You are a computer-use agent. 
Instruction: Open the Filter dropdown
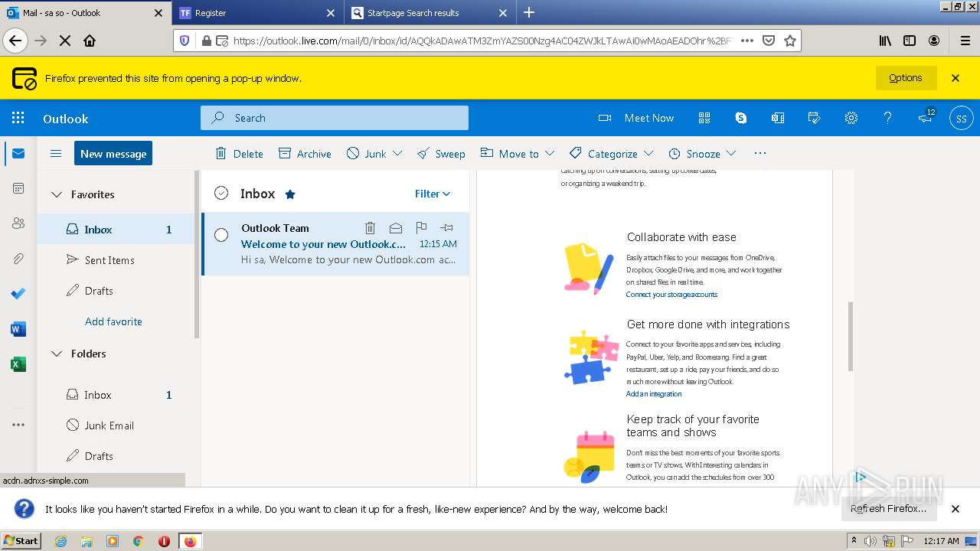pos(433,194)
